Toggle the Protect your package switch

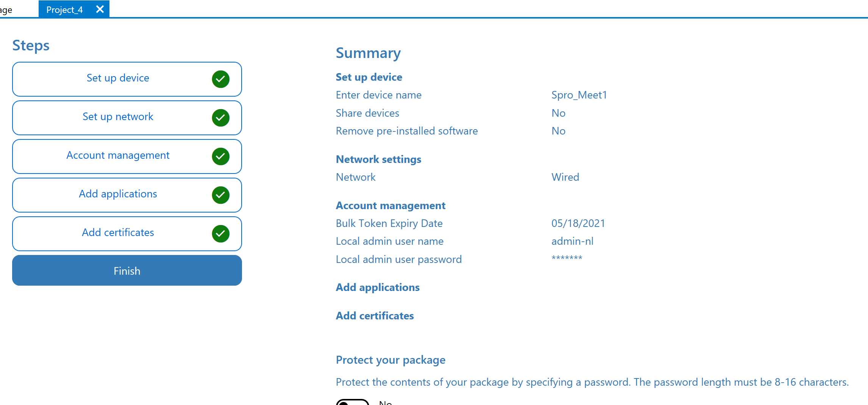pyautogui.click(x=352, y=402)
